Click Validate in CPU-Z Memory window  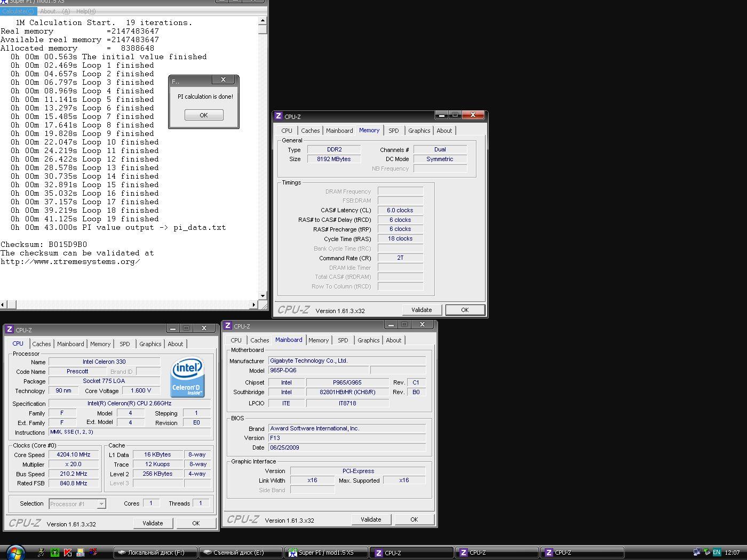click(x=422, y=310)
